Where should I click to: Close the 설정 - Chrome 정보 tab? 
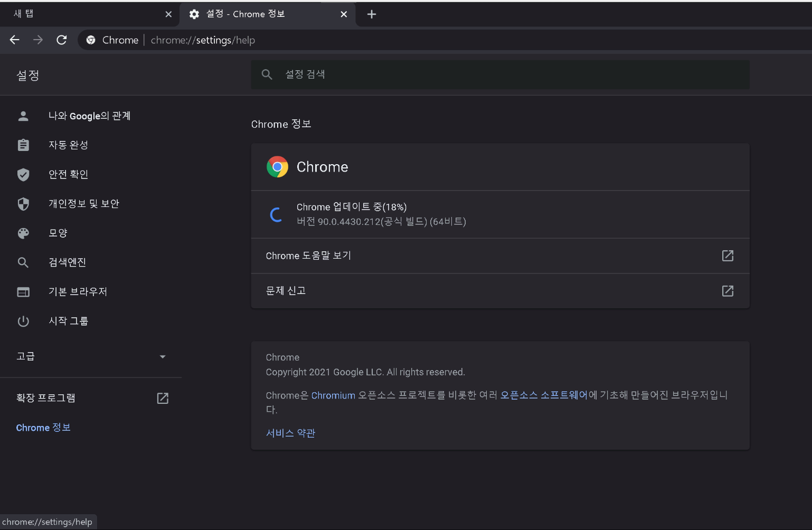point(344,14)
